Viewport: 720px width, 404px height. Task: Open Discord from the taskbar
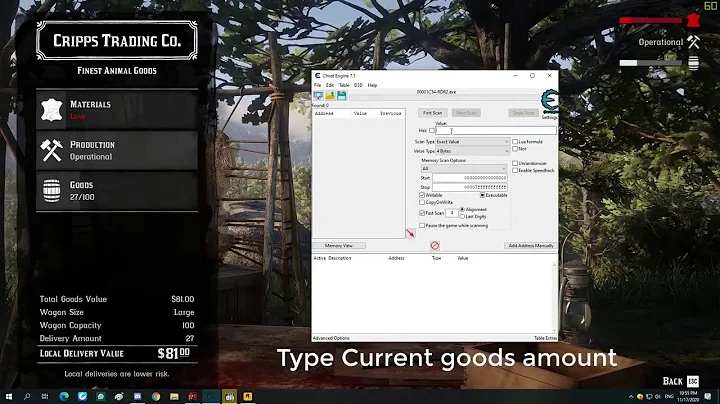pyautogui.click(x=137, y=396)
